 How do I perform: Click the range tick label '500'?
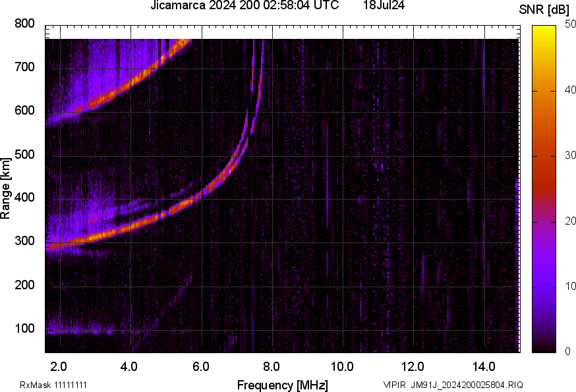pyautogui.click(x=24, y=154)
